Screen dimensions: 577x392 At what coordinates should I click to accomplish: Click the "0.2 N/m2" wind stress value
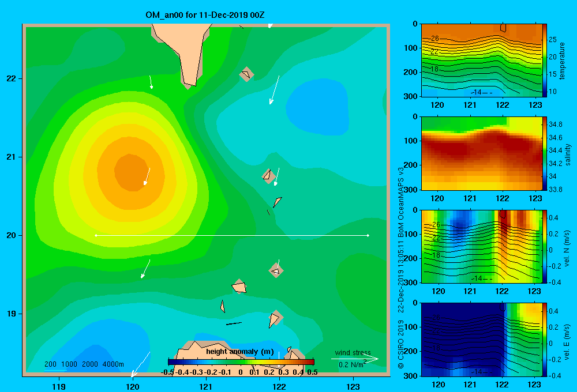click(x=352, y=364)
